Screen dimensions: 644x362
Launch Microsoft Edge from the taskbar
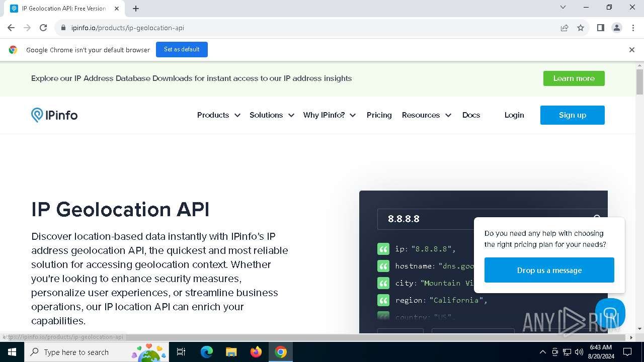click(x=207, y=352)
